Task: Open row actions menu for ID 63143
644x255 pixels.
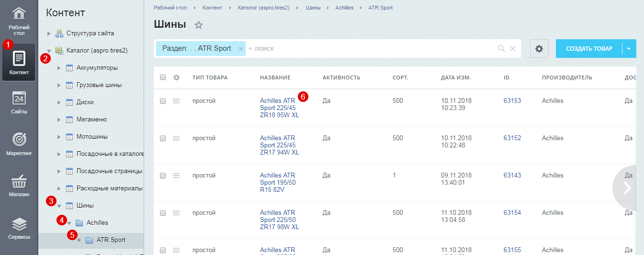Action: pos(176,176)
